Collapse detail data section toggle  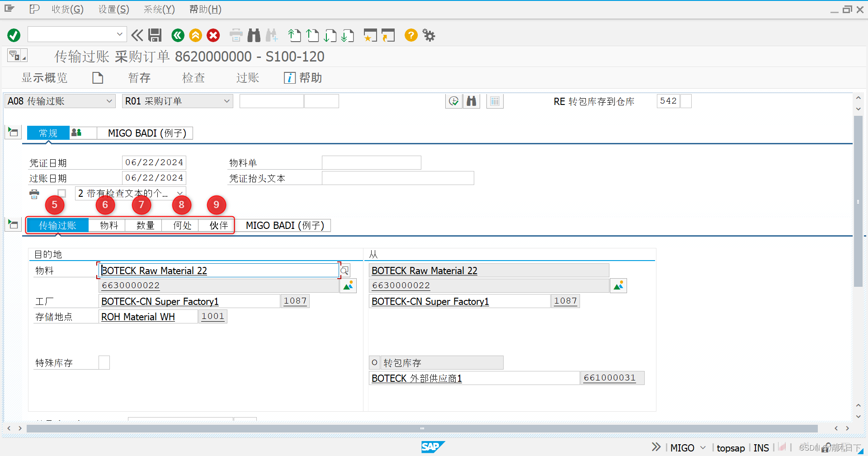point(13,224)
